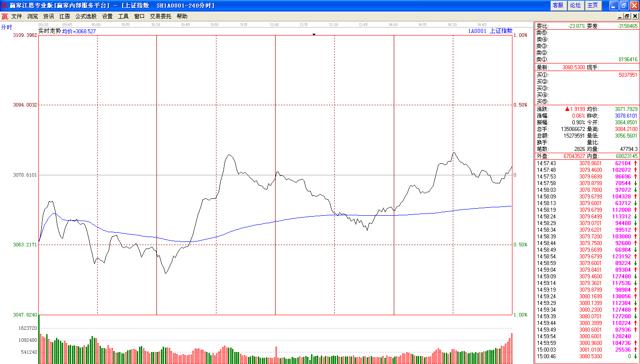
Task: Click the 1A0001 上证指数 chart title
Action: (x=490, y=31)
